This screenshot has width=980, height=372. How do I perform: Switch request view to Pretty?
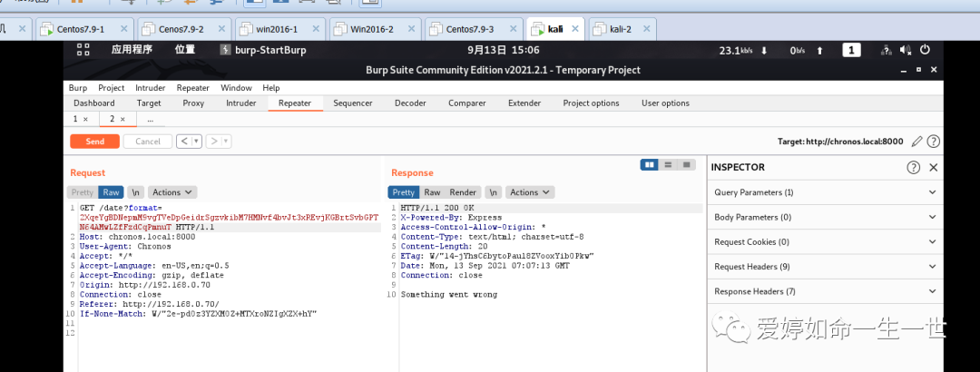coord(82,192)
